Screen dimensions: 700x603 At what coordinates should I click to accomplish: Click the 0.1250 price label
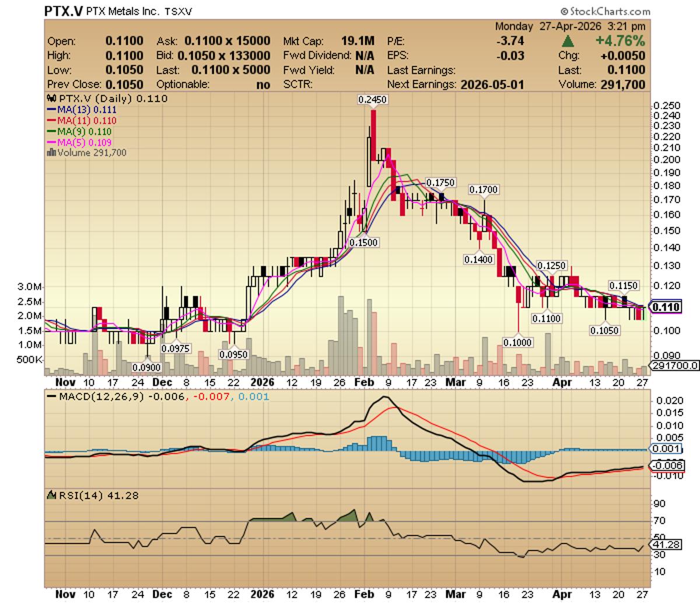coord(551,266)
